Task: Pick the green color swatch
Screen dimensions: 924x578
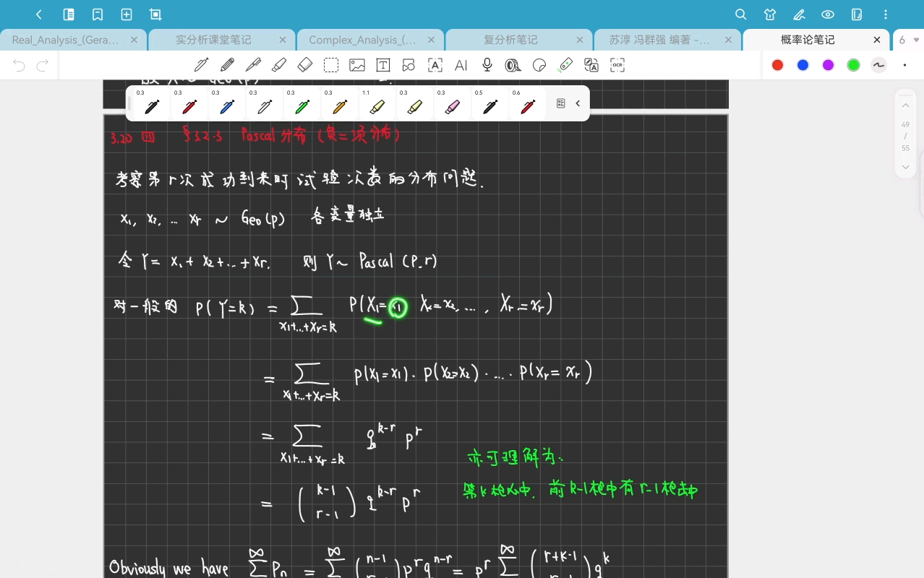Action: pyautogui.click(x=854, y=65)
